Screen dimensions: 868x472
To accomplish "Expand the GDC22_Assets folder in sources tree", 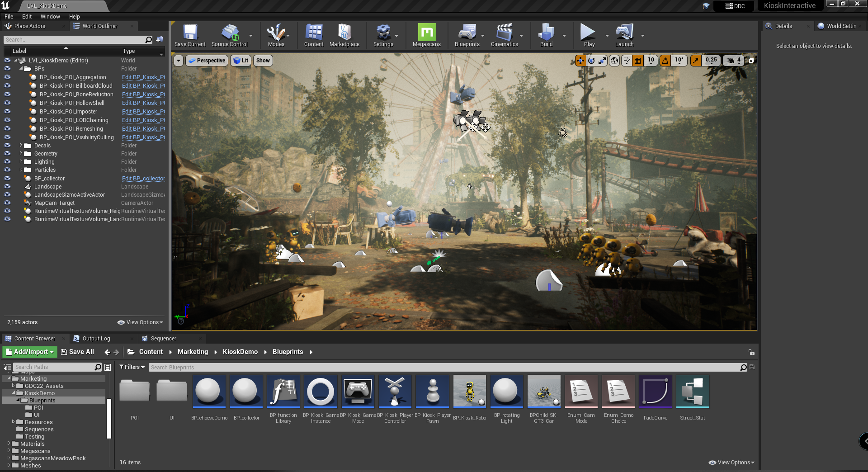I will [x=13, y=386].
